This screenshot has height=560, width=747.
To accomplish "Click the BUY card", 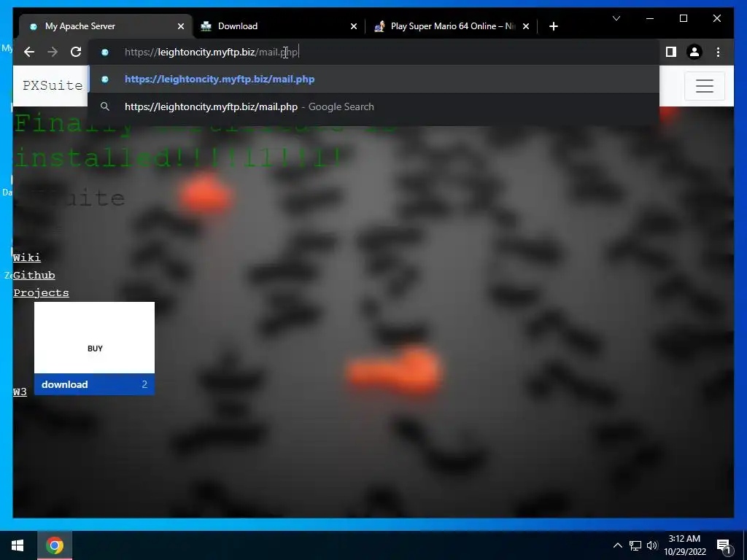I will pos(94,338).
